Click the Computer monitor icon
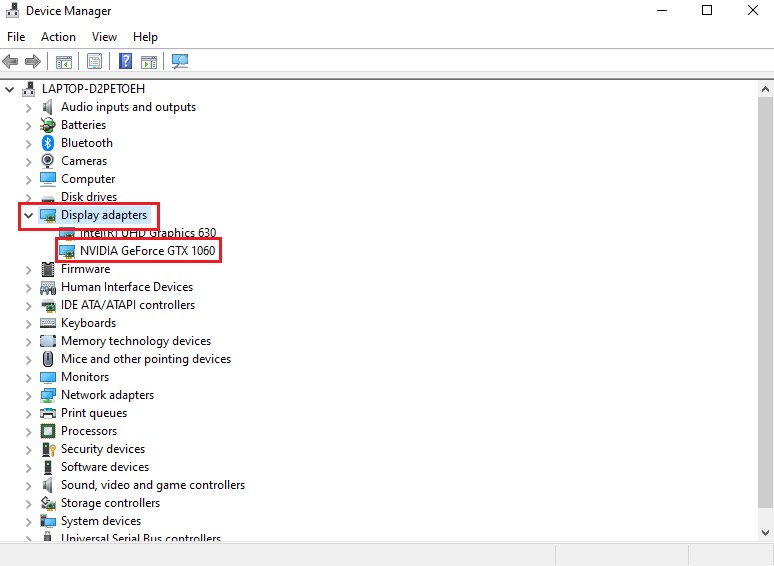Viewport: 774px width, 566px height. coord(48,179)
